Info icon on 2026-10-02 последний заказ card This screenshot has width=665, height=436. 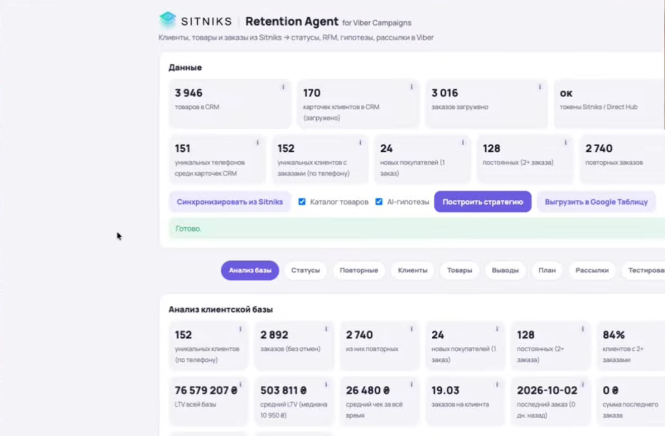click(x=583, y=385)
